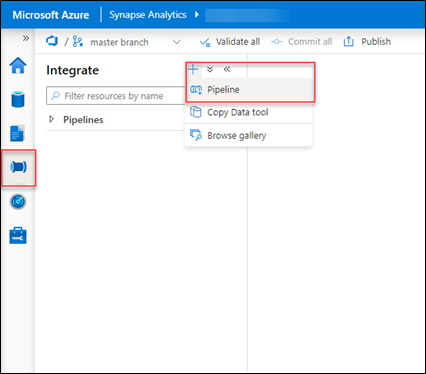Open the master branch dropdown
This screenshot has width=426, height=374.
pyautogui.click(x=177, y=42)
